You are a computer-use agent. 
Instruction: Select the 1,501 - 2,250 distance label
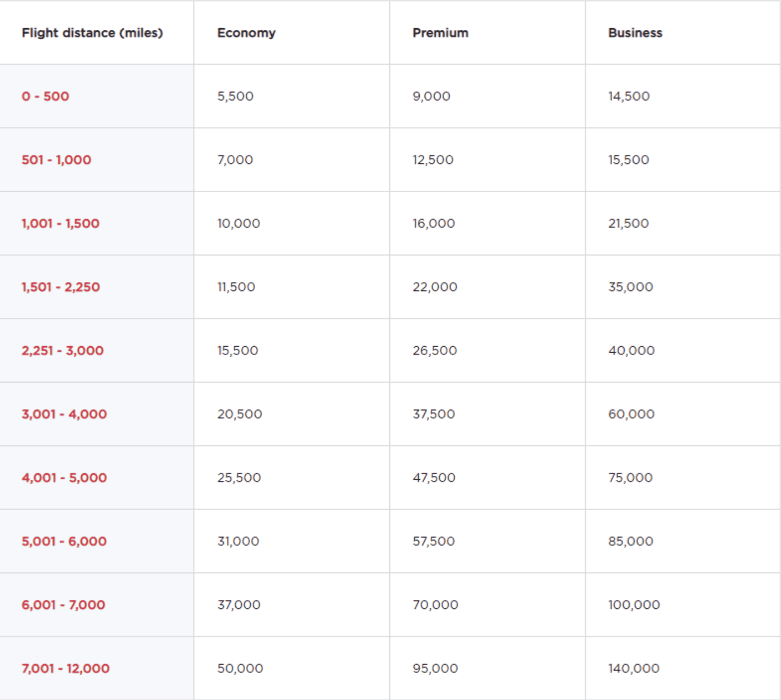point(61,287)
